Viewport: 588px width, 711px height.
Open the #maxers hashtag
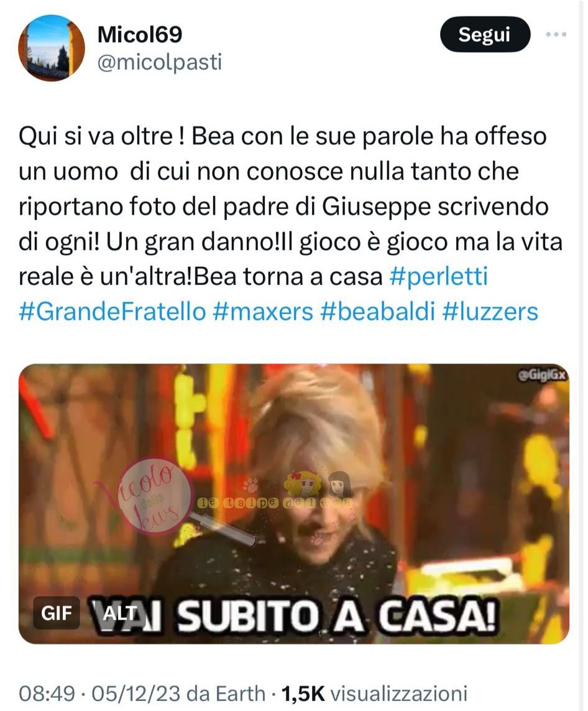(x=262, y=312)
